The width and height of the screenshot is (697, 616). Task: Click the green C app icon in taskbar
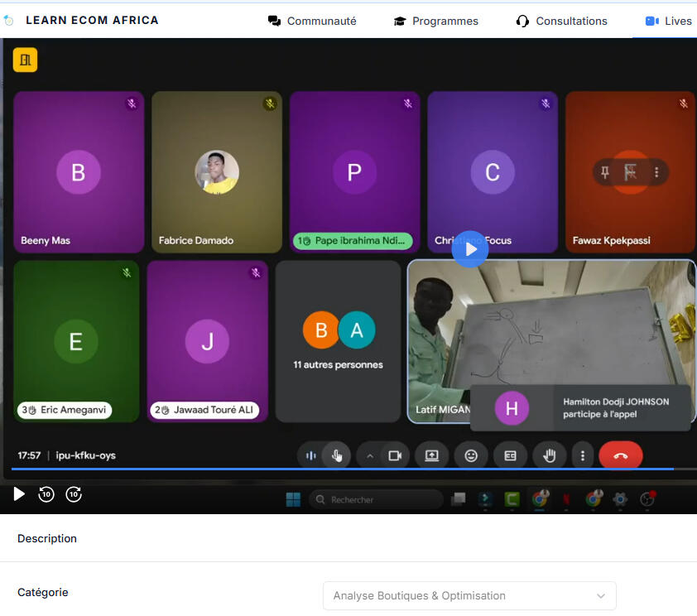click(512, 499)
